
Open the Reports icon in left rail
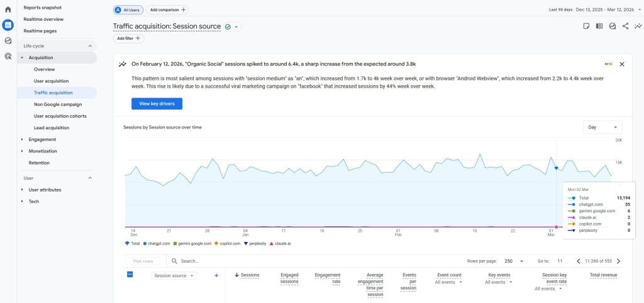click(x=8, y=25)
